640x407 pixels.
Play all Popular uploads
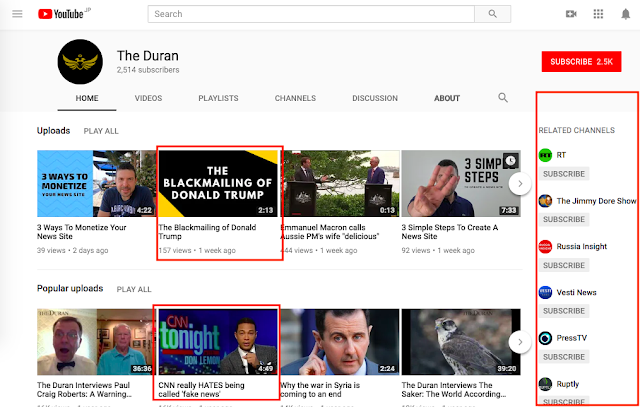click(134, 289)
